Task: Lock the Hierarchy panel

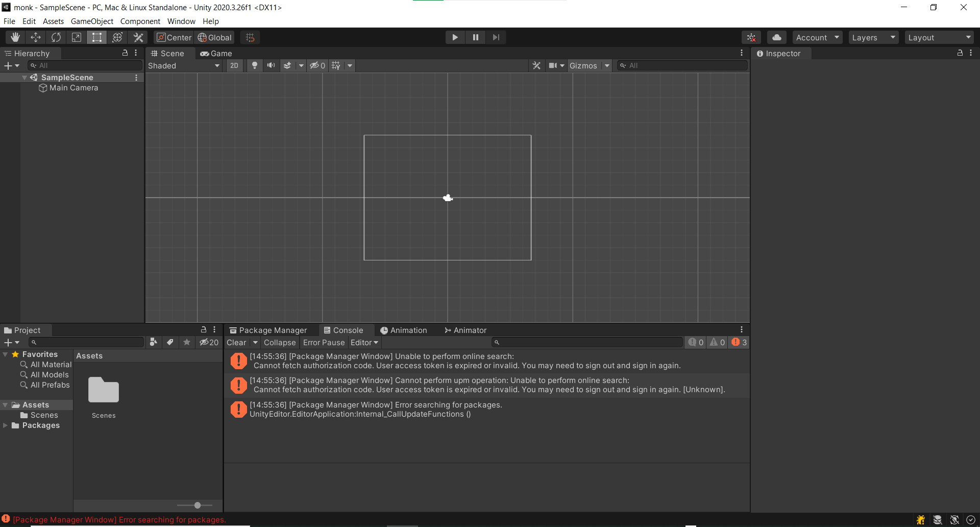Action: pos(125,53)
